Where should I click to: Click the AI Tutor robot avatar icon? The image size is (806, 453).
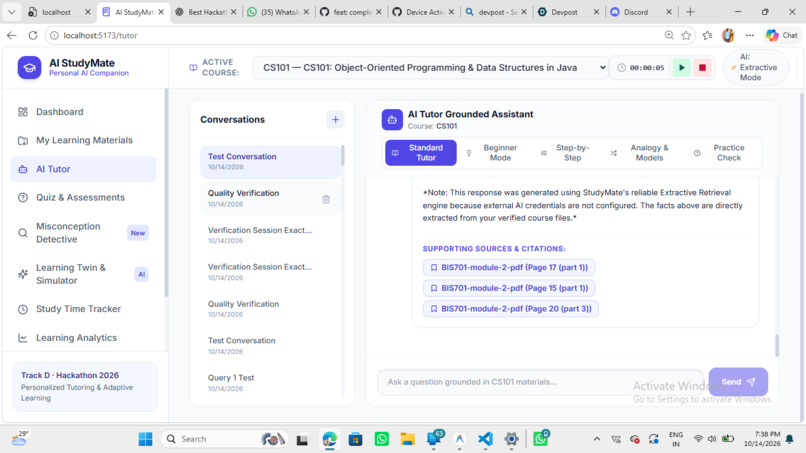392,120
